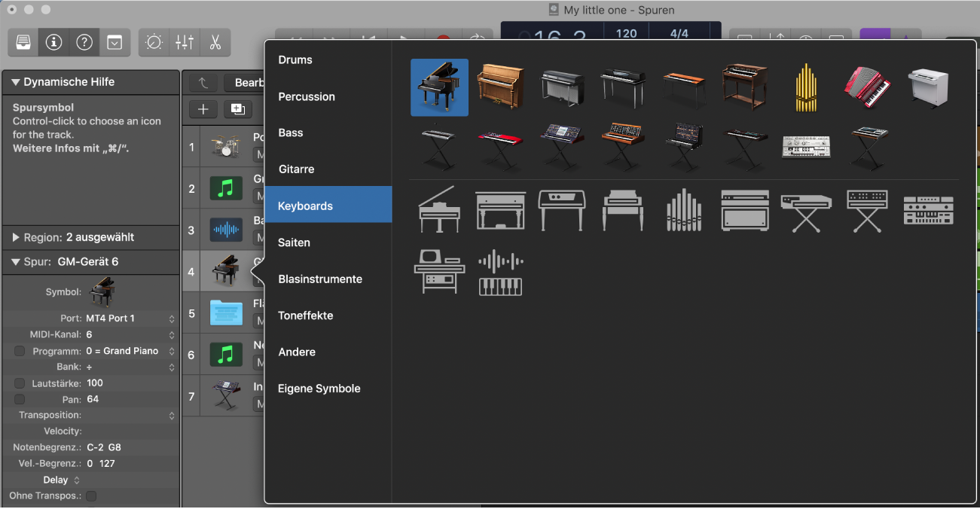Image resolution: width=980 pixels, height=509 pixels.
Task: Enable the Programm checkbox
Action: point(20,351)
